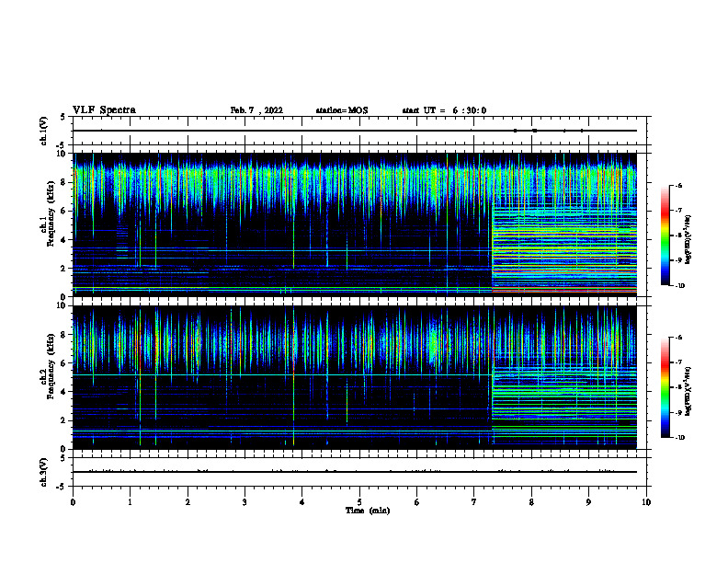
Task: Click the time axis tick label "10"
Action: 646,501
